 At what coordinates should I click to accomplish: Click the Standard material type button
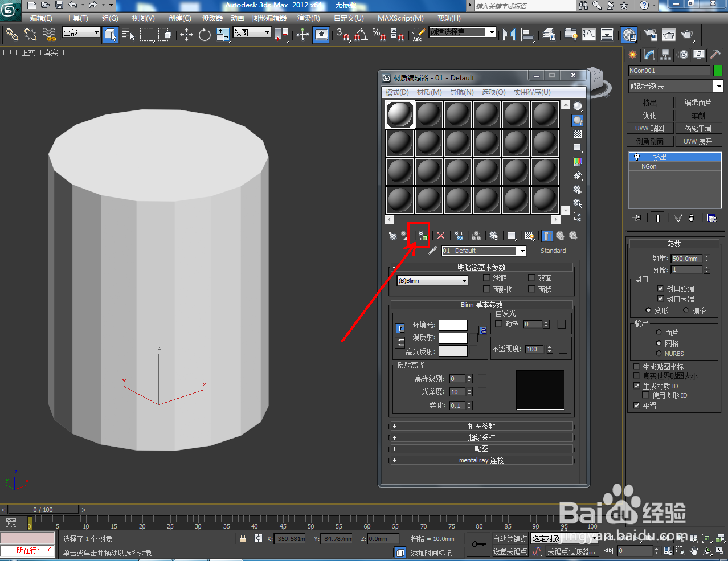point(553,251)
